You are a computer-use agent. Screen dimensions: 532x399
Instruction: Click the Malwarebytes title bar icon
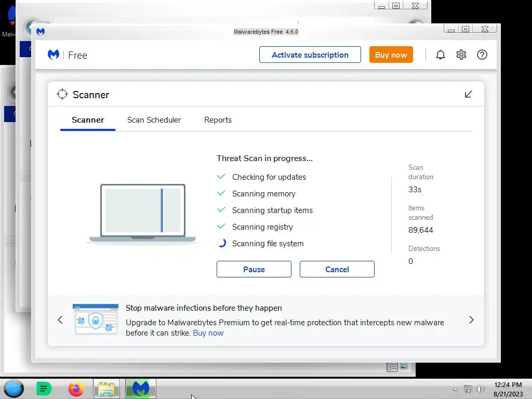[x=41, y=32]
